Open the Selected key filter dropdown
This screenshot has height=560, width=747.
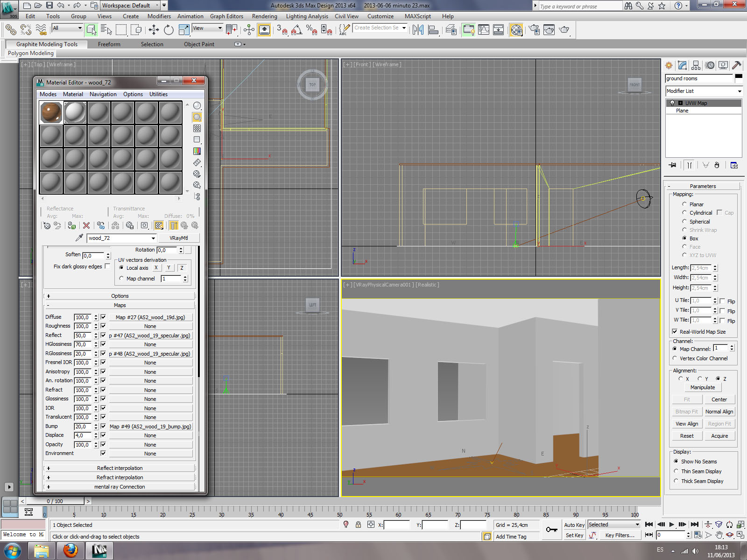click(613, 525)
